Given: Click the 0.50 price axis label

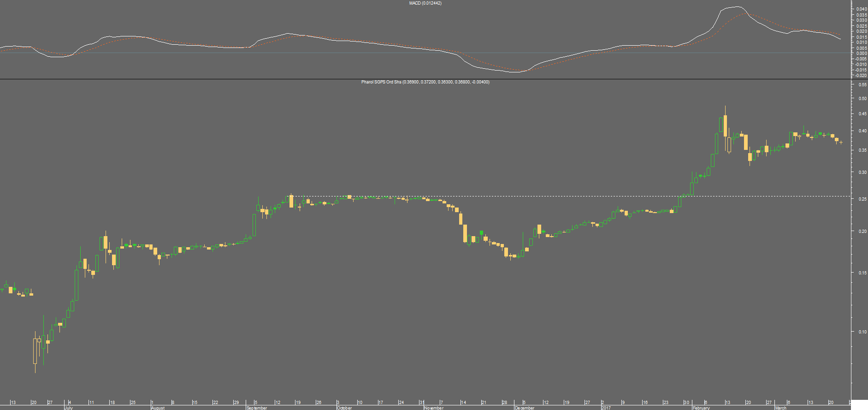Looking at the screenshot, I should click(x=862, y=99).
